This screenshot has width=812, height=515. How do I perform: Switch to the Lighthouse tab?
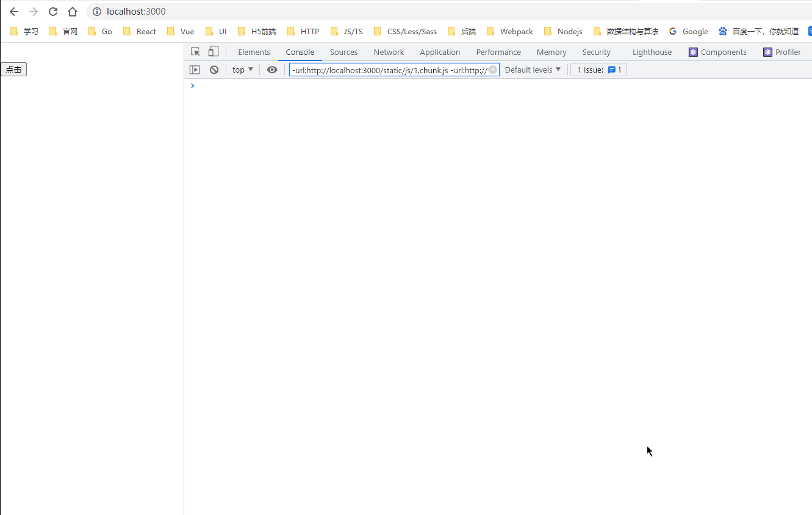pyautogui.click(x=652, y=52)
